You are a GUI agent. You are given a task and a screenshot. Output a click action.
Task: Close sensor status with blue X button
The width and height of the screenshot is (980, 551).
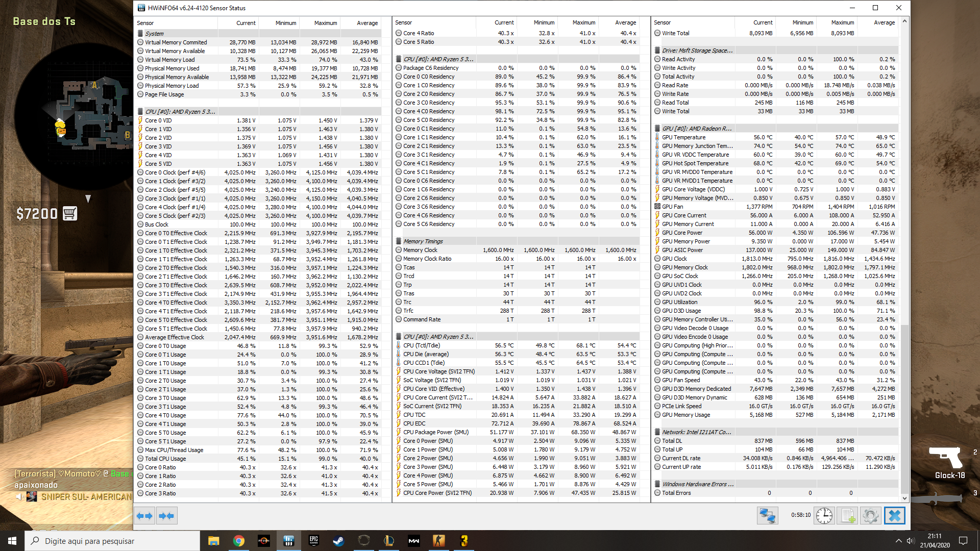[x=894, y=516]
